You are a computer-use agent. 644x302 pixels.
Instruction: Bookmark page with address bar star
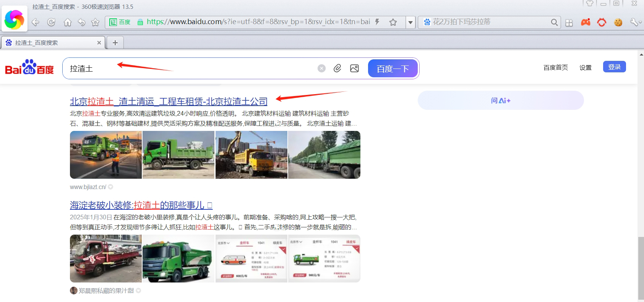pyautogui.click(x=393, y=22)
